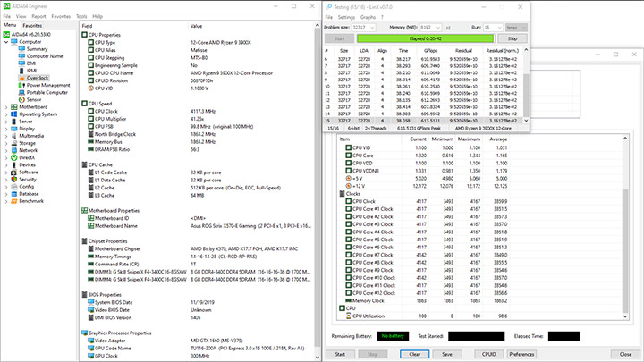Collapse the Computer tree node
Image resolution: width=644 pixels, height=362 pixels.
(x=6, y=42)
